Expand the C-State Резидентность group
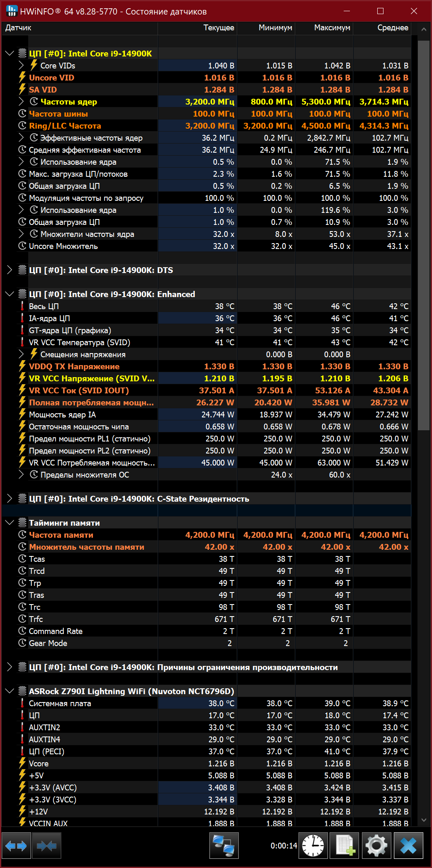432x868 pixels. pos(10,499)
